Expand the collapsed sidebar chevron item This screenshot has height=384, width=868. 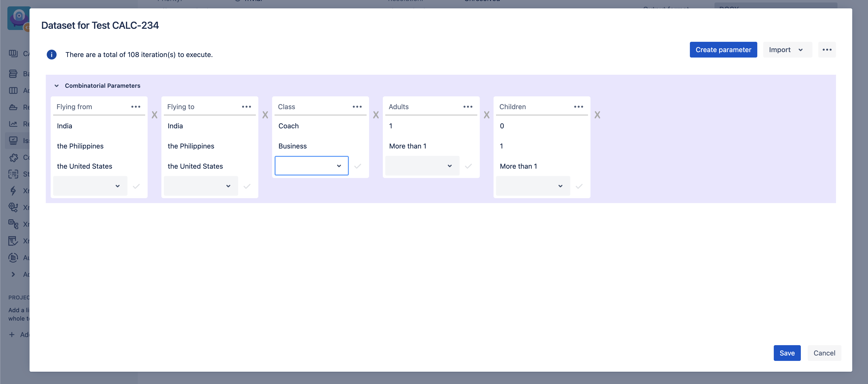point(13,274)
